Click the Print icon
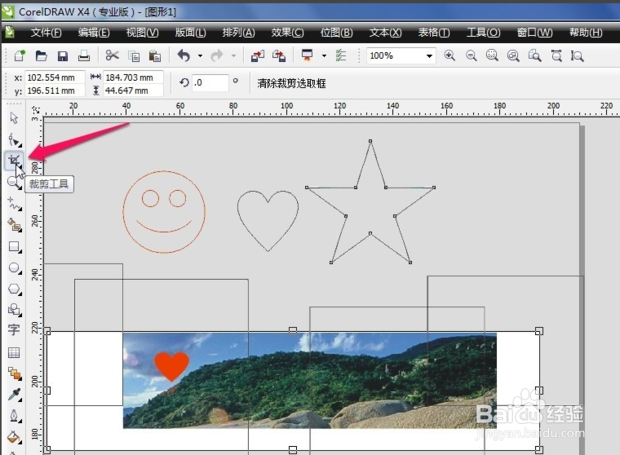620x455 pixels. pyautogui.click(x=84, y=56)
